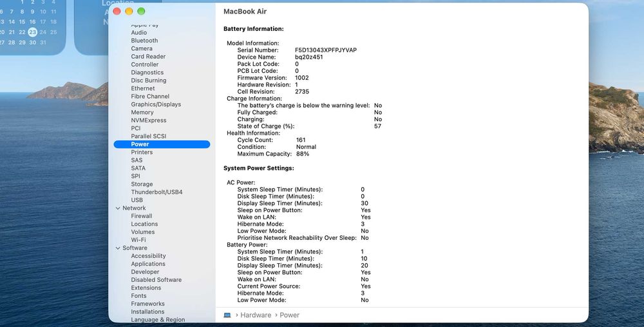Image resolution: width=644 pixels, height=327 pixels.
Task: Select Fibre Channel in sidebar
Action: pos(150,96)
